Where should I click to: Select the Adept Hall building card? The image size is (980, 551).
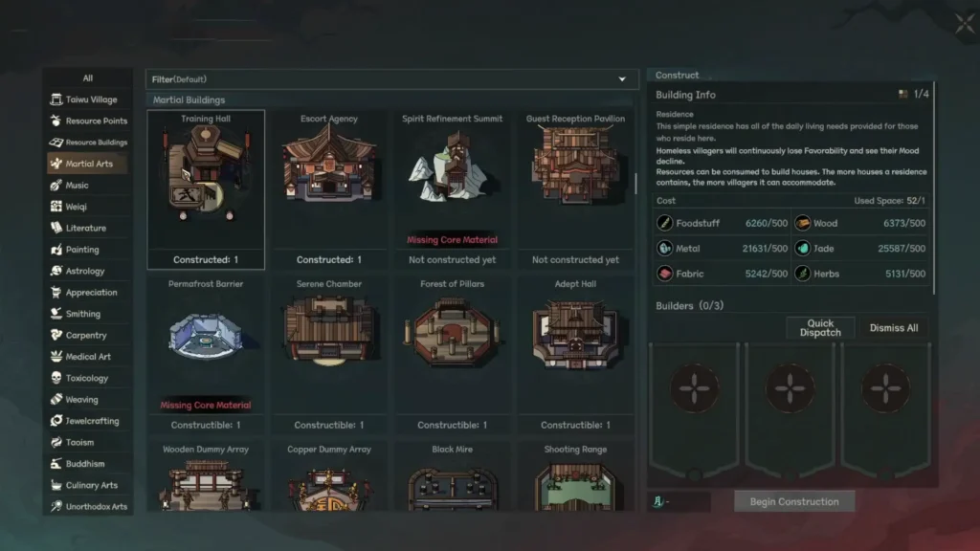(x=575, y=355)
